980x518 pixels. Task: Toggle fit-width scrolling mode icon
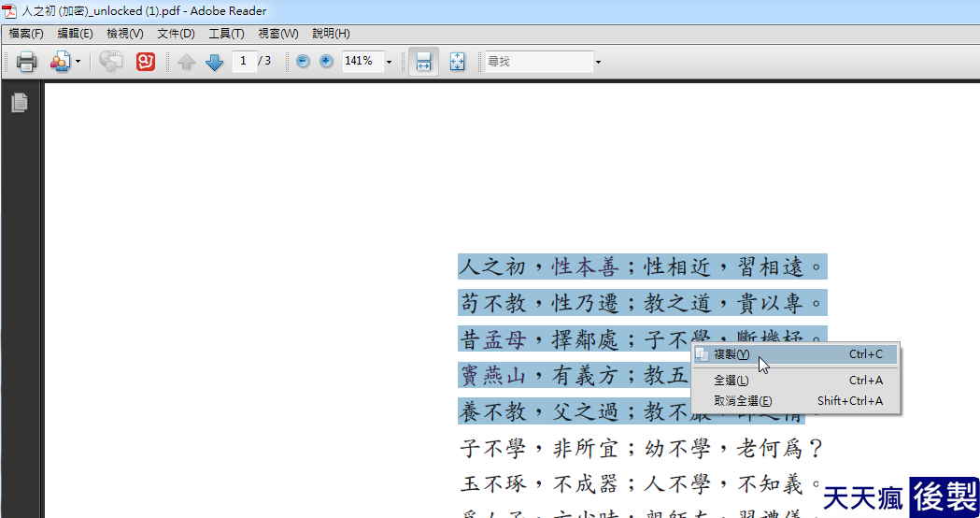click(x=424, y=62)
